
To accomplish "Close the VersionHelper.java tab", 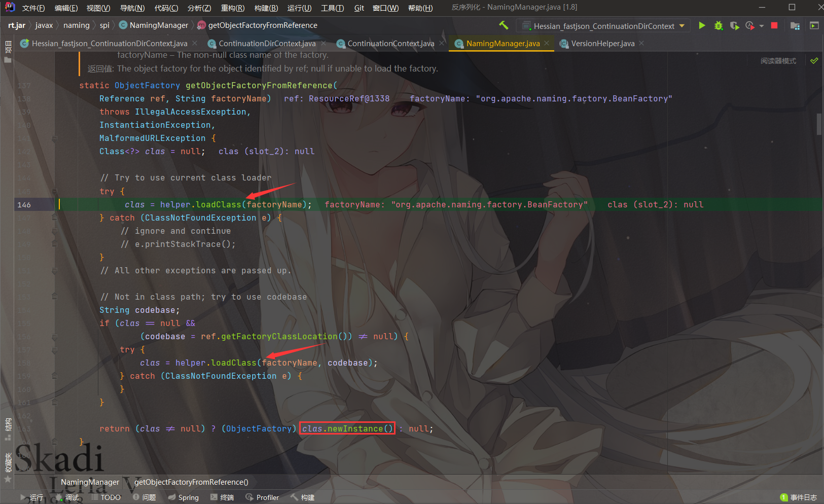I will tap(641, 44).
